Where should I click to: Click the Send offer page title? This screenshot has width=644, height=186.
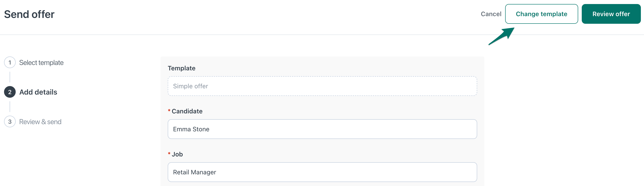(x=29, y=14)
